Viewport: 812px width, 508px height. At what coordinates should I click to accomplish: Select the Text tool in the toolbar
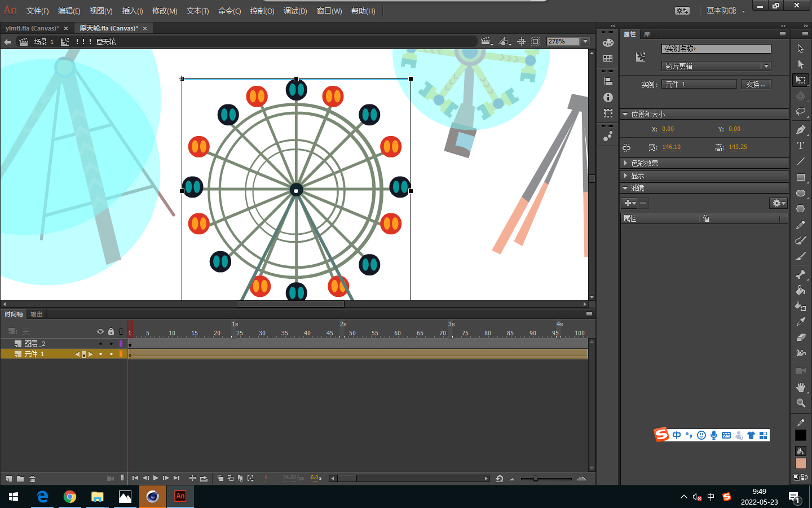(x=800, y=146)
